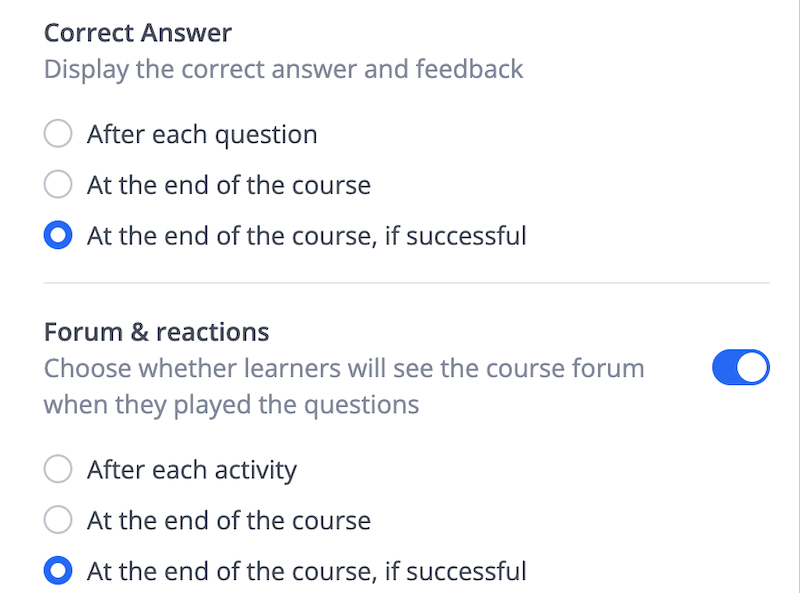Click 'At the end of the course' text under Forum
The width and height of the screenshot is (800, 593).
[x=229, y=520]
